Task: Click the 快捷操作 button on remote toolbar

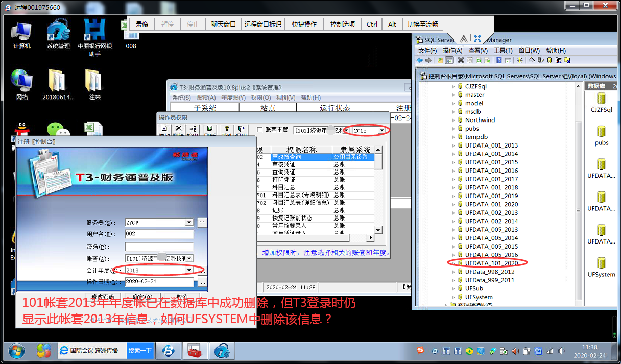Action: (304, 25)
